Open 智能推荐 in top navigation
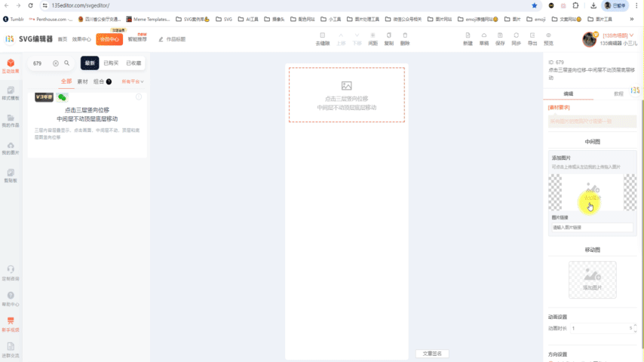 (137, 39)
